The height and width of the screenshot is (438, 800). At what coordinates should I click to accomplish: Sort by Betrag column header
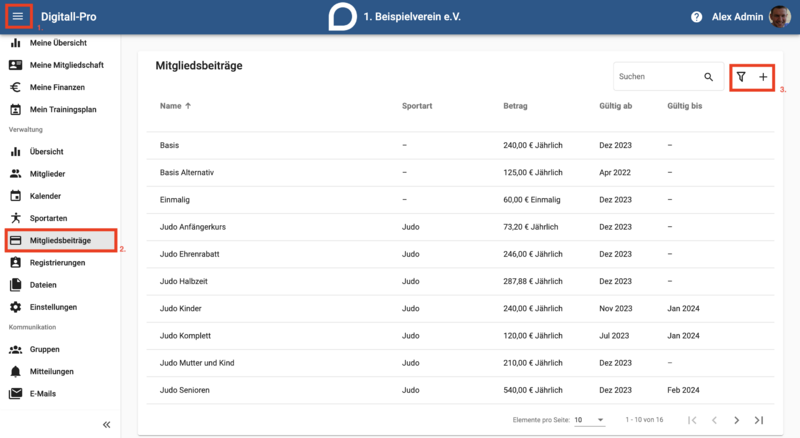coord(515,106)
